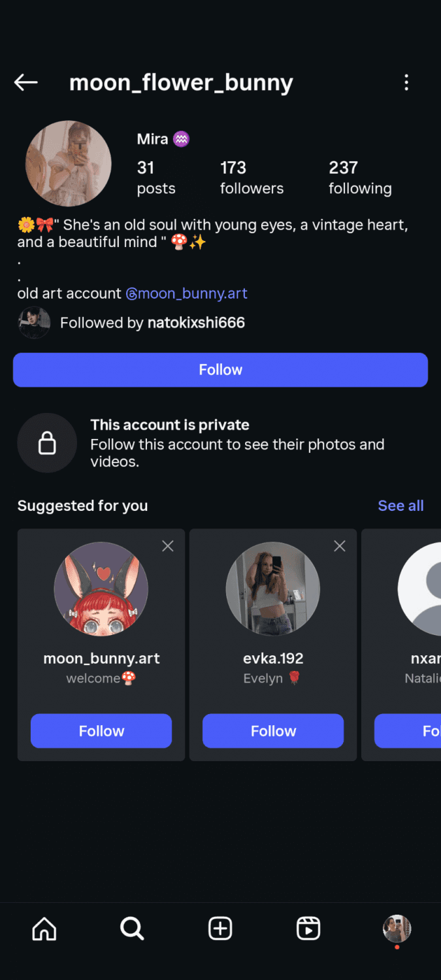
Task: View the 173 followers list
Action: pyautogui.click(x=252, y=178)
